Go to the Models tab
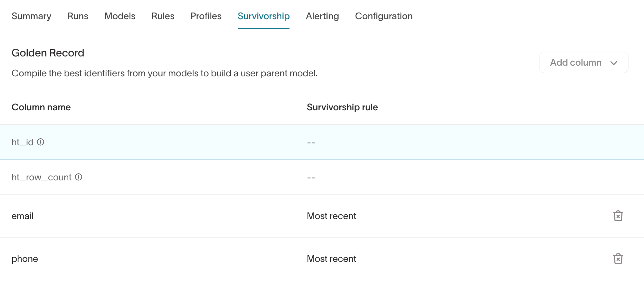This screenshot has width=644, height=284. 119,16
